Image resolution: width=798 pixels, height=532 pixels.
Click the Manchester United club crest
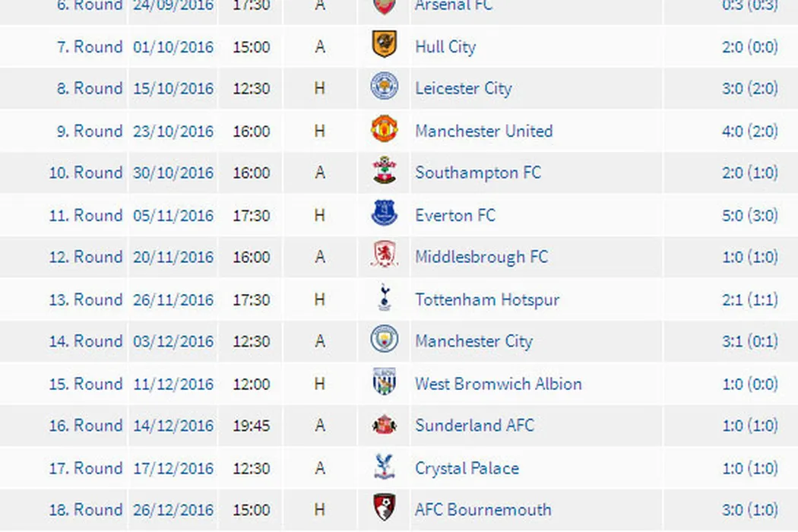click(384, 130)
